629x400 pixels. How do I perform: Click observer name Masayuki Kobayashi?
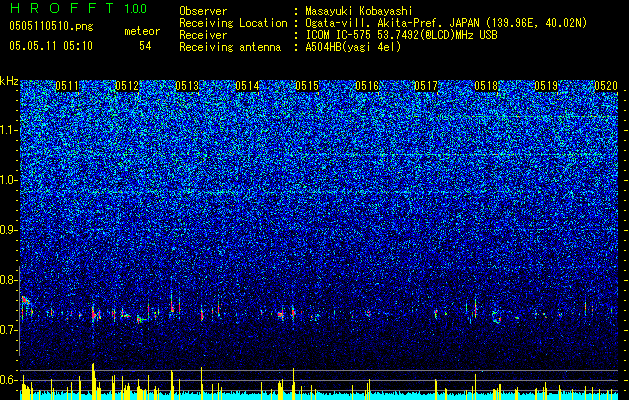[359, 11]
